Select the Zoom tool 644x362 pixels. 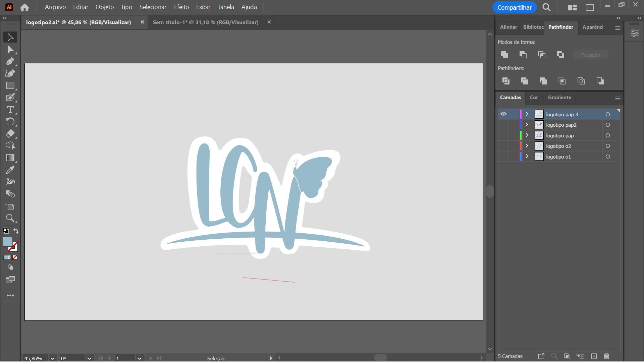[x=10, y=218]
